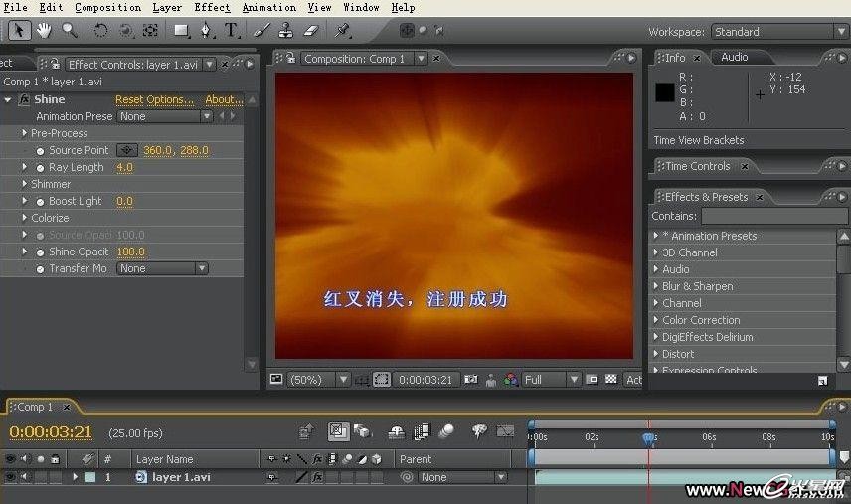Expand the Pre-Process property group
The height and width of the screenshot is (504, 851).
[25, 133]
